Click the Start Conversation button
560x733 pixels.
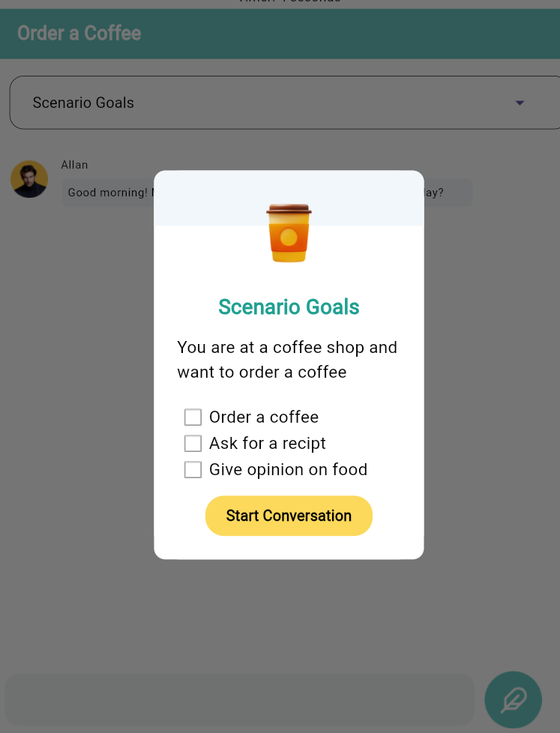click(x=289, y=516)
